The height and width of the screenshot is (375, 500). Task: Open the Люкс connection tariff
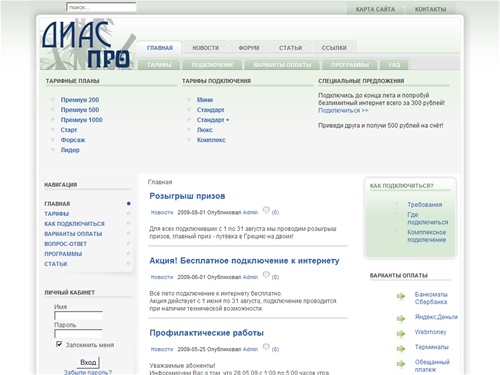[x=204, y=130]
